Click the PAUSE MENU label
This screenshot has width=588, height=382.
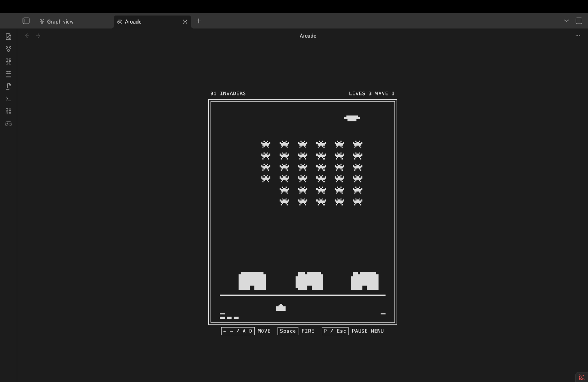368,331
